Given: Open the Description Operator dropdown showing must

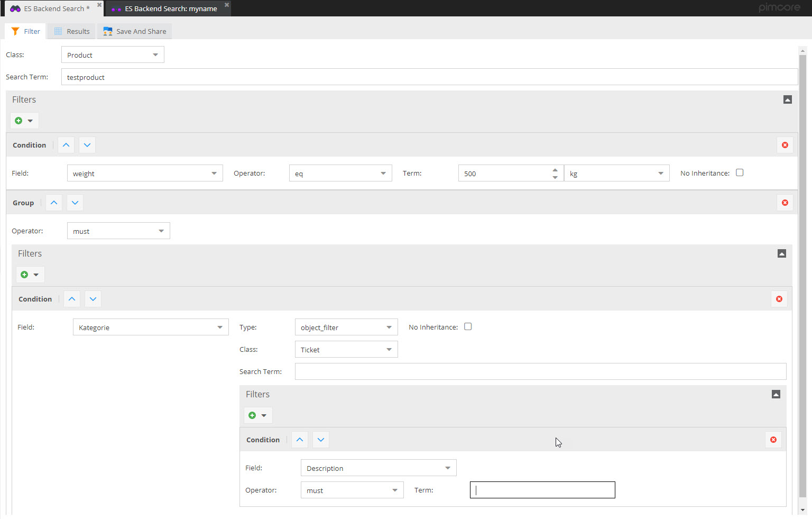Looking at the screenshot, I should 352,490.
